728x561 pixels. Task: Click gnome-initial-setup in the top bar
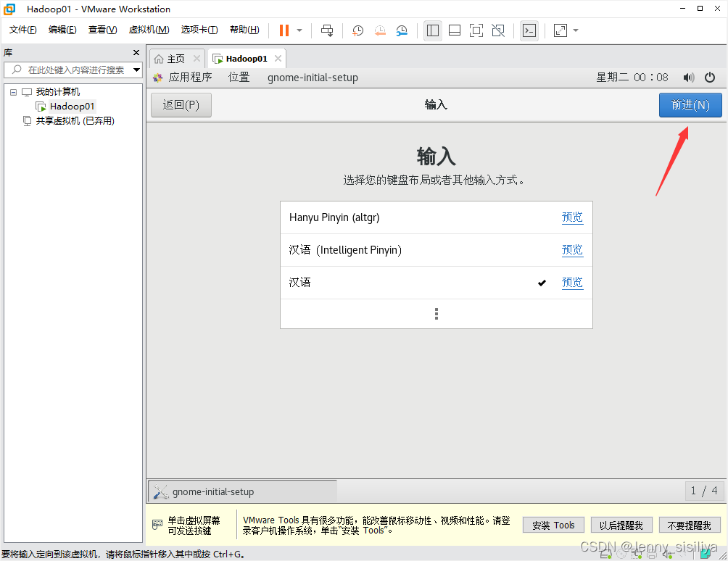[x=313, y=78]
